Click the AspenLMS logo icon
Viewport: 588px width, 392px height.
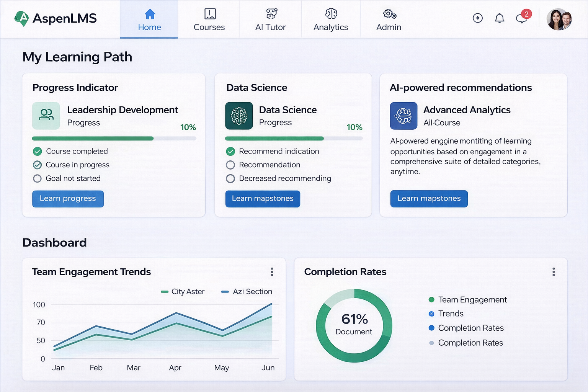click(22, 18)
